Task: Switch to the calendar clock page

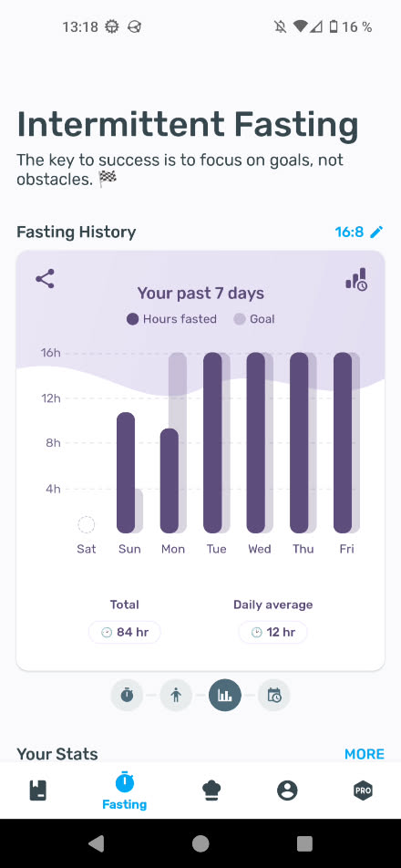Action: (x=273, y=695)
